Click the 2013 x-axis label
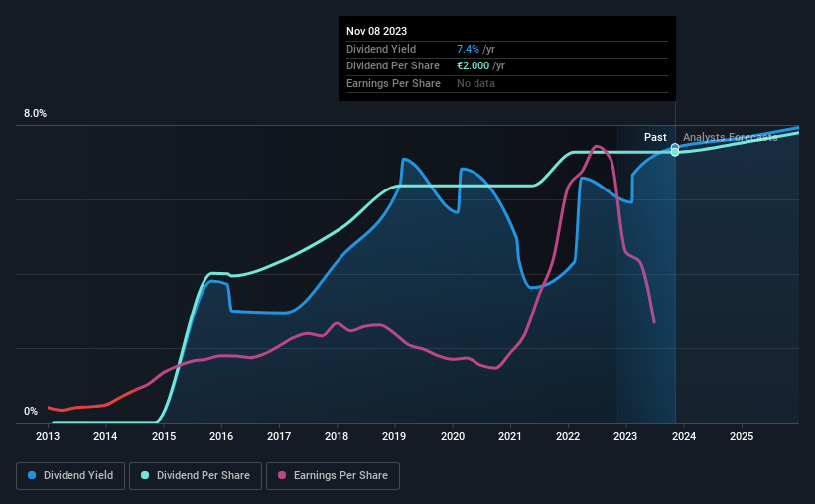This screenshot has width=815, height=504. click(48, 436)
